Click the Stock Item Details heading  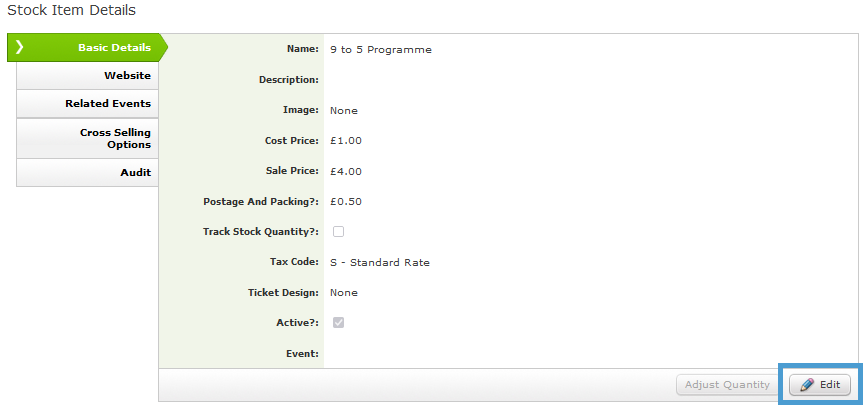[x=71, y=10]
